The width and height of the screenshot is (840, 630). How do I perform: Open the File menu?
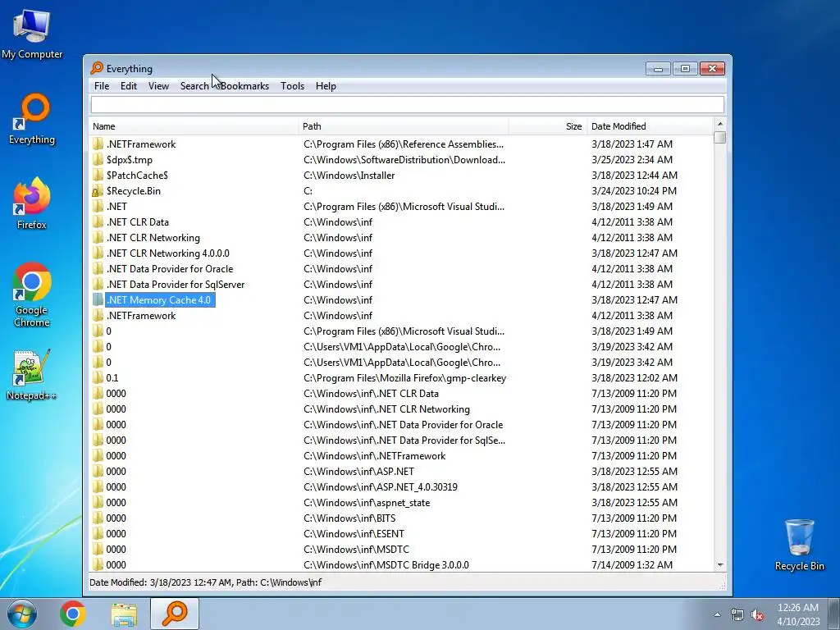(101, 85)
